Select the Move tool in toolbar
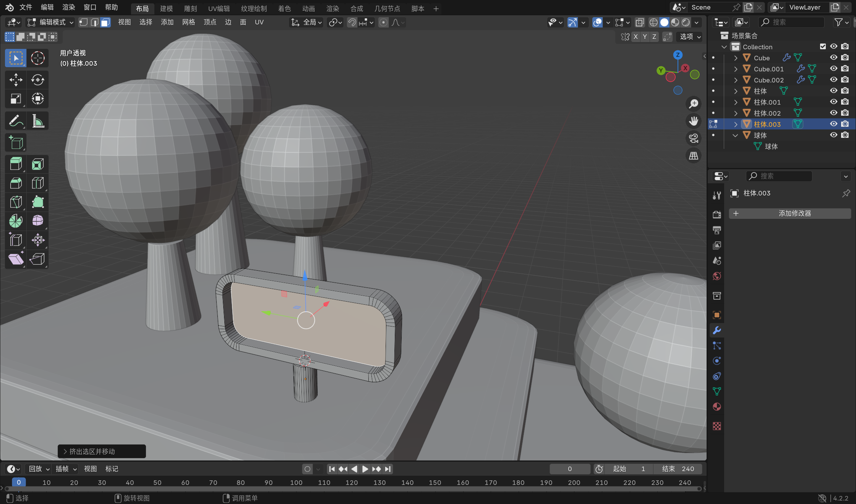856x504 pixels. coord(16,80)
